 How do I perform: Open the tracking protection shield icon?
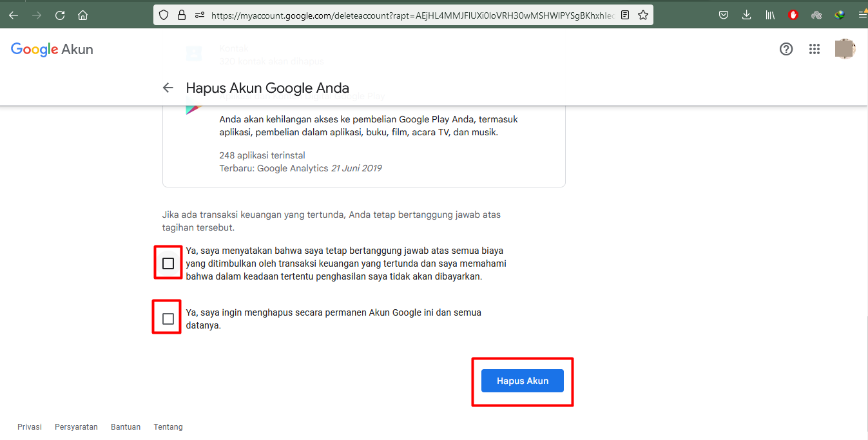[164, 15]
